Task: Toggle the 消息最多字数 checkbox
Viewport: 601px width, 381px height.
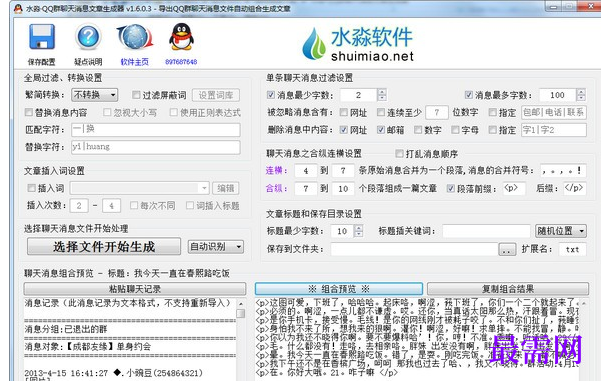Action: (468, 95)
